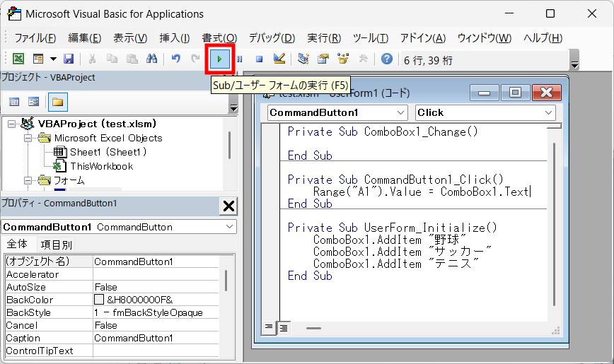Expand the toolbar options overflow arrow

pyautogui.click(x=574, y=60)
